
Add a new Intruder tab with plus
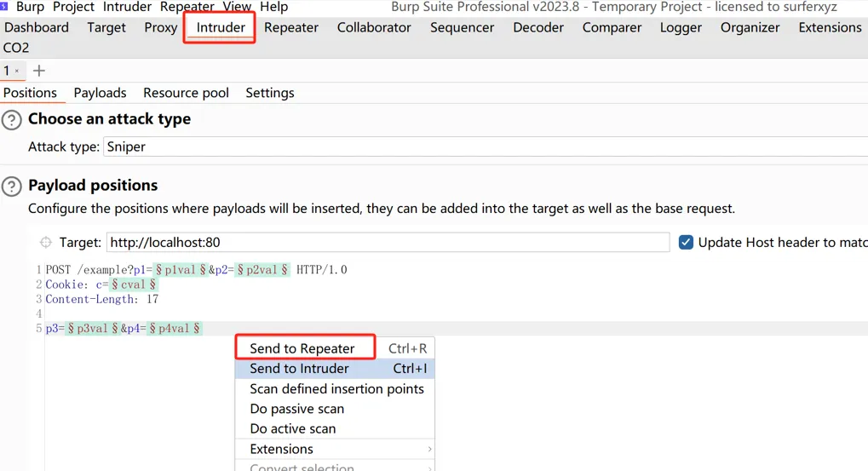[38, 71]
